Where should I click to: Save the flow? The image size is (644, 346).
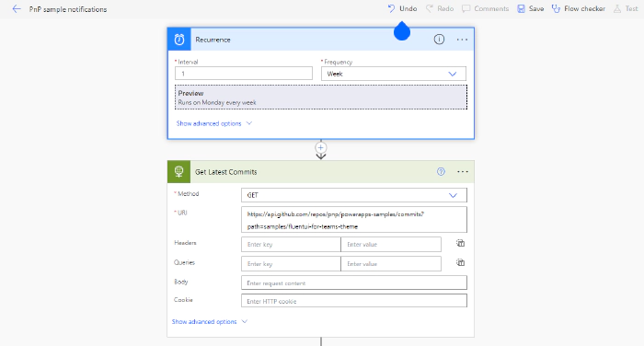[x=530, y=8]
